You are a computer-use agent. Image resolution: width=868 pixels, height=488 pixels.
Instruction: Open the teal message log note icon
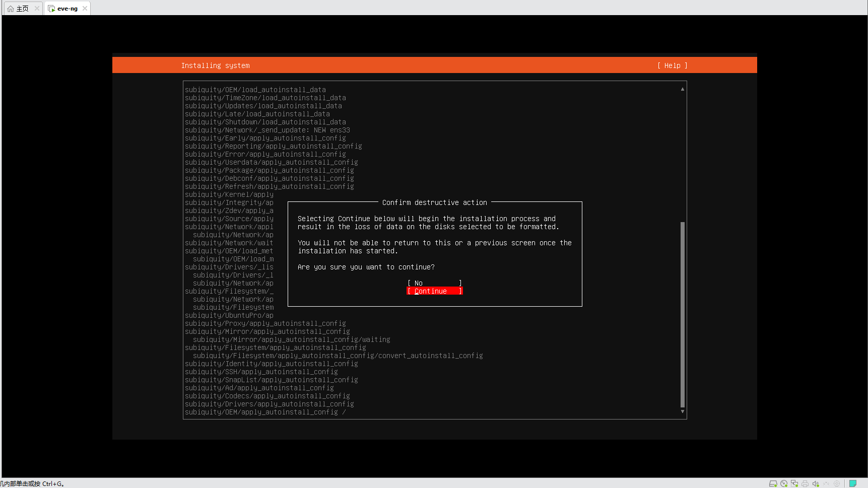tap(853, 483)
